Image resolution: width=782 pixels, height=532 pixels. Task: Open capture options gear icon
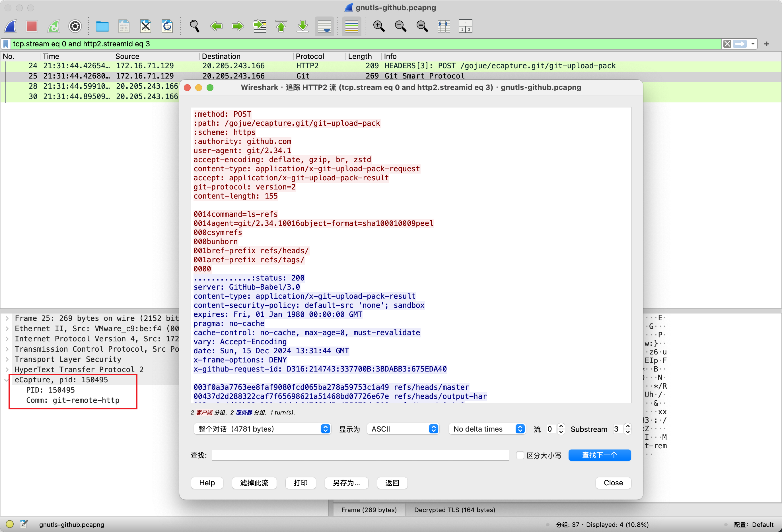pyautogui.click(x=75, y=26)
